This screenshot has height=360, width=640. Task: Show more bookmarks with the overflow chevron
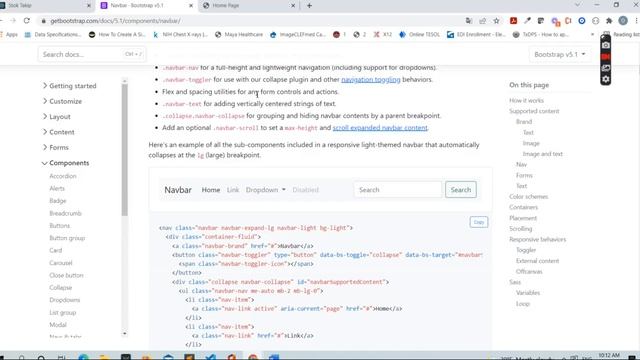click(592, 35)
